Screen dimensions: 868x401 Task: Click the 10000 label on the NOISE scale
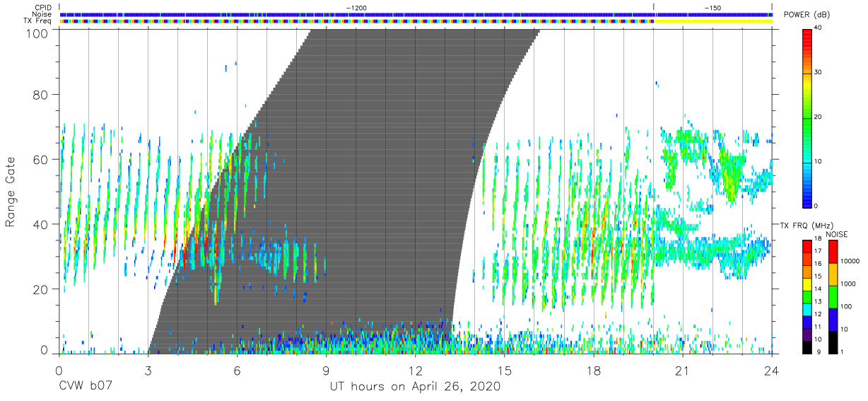tap(850, 262)
